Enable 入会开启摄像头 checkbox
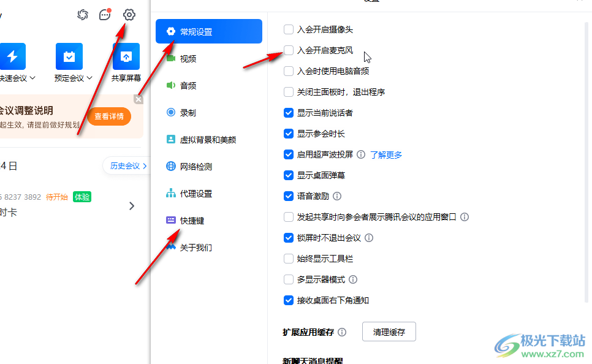Image resolution: width=592 pixels, height=364 pixels. pyautogui.click(x=289, y=29)
